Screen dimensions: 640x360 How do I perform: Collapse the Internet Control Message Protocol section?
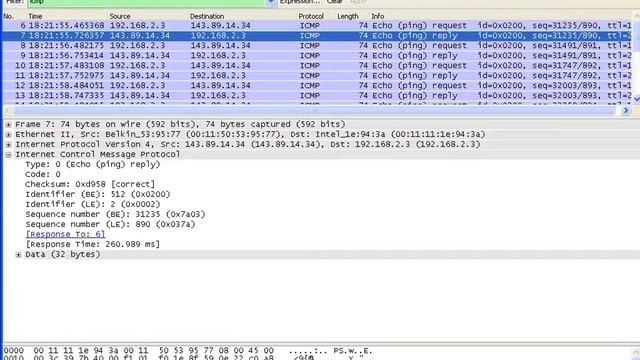pos(8,155)
